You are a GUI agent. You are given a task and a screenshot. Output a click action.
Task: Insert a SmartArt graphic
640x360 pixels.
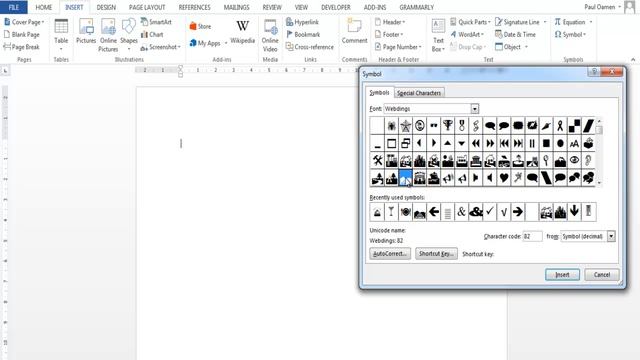coord(156,22)
